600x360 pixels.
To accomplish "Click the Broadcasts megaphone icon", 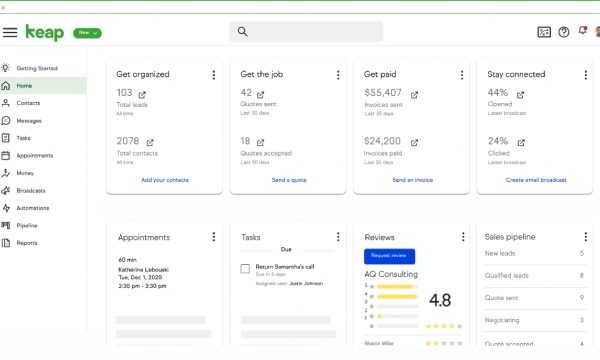I will [6, 191].
